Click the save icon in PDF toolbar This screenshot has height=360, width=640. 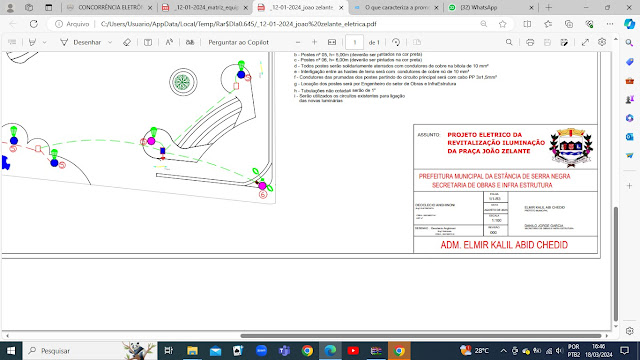click(547, 42)
